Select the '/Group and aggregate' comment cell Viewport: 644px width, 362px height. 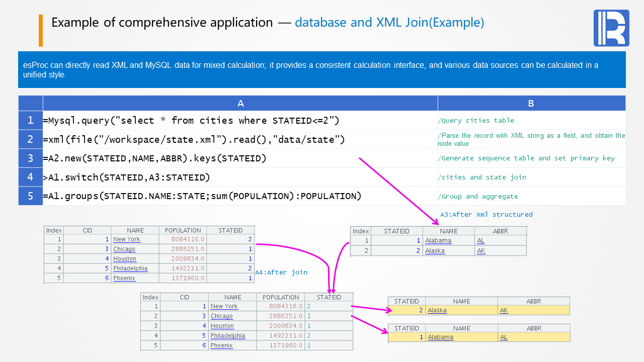pyautogui.click(x=478, y=197)
